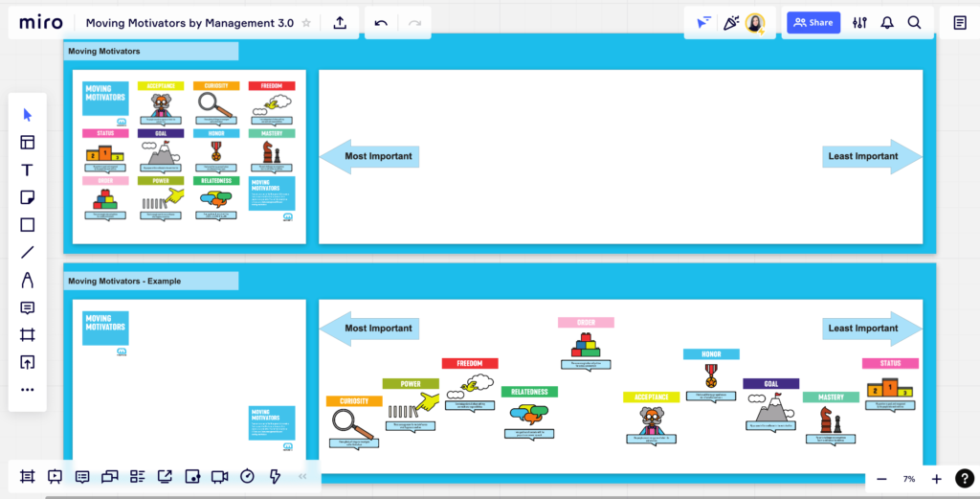Select the connection line tool
The image size is (980, 499).
[x=27, y=253]
